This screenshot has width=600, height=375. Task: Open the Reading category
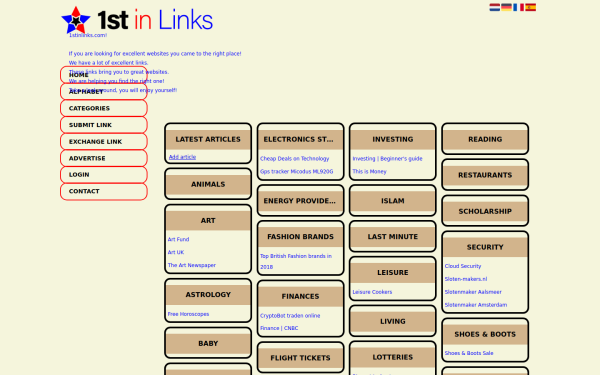(x=485, y=139)
